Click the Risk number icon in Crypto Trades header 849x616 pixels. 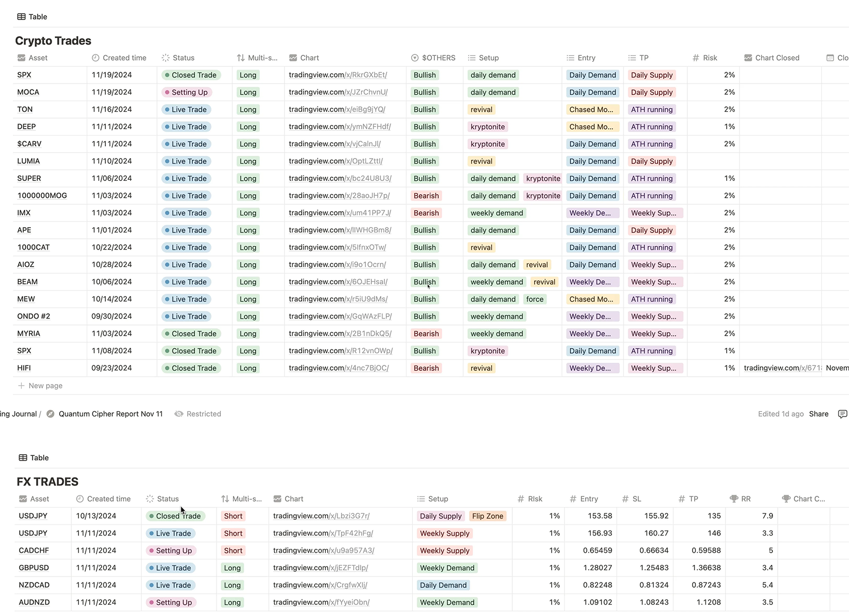coord(696,57)
